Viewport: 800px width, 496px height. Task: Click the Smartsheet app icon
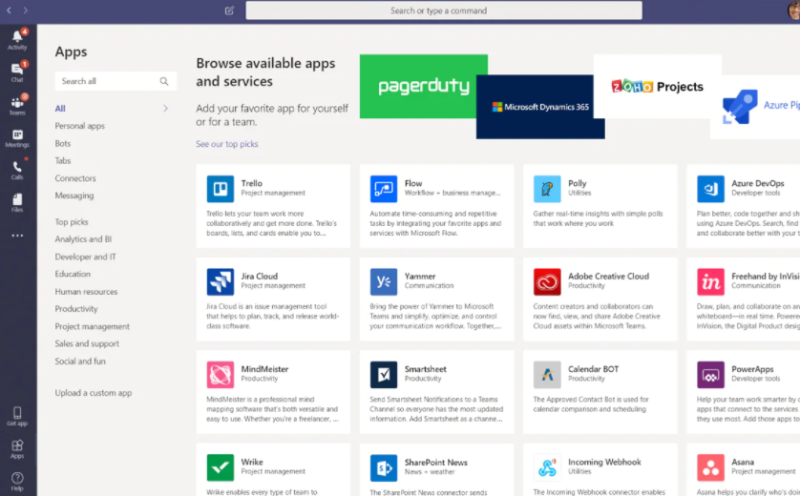pos(384,375)
